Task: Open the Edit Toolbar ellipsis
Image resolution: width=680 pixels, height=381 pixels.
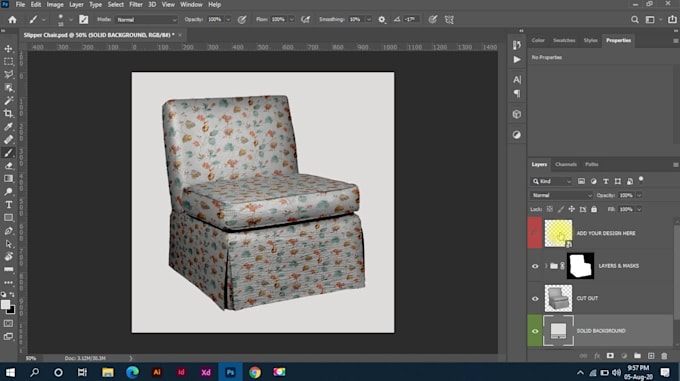Action: point(8,282)
